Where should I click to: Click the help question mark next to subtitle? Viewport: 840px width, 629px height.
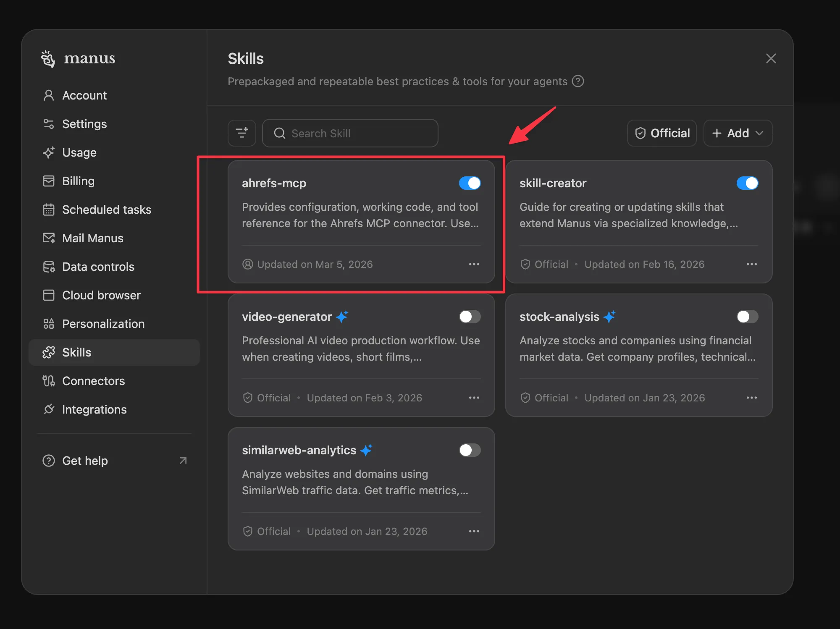tap(578, 81)
